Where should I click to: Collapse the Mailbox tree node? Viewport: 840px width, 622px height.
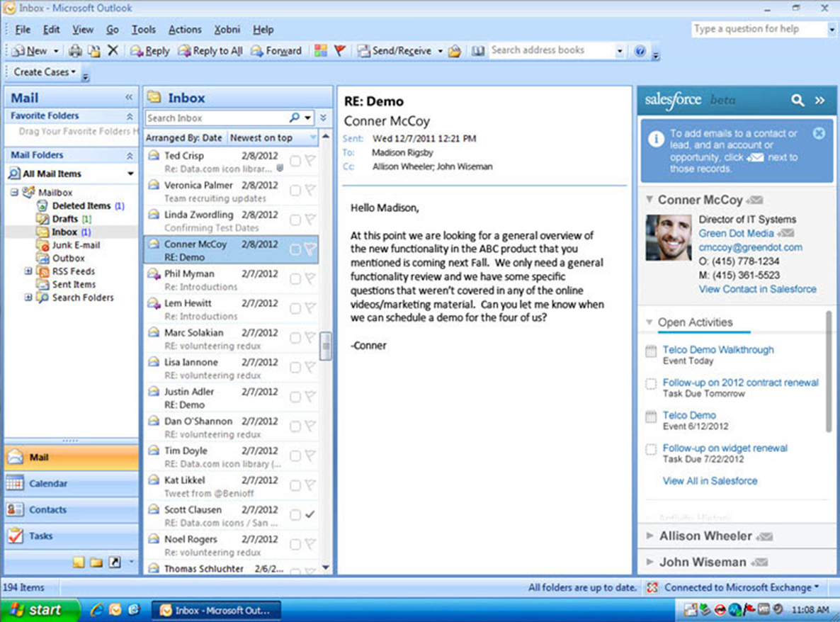(x=14, y=192)
